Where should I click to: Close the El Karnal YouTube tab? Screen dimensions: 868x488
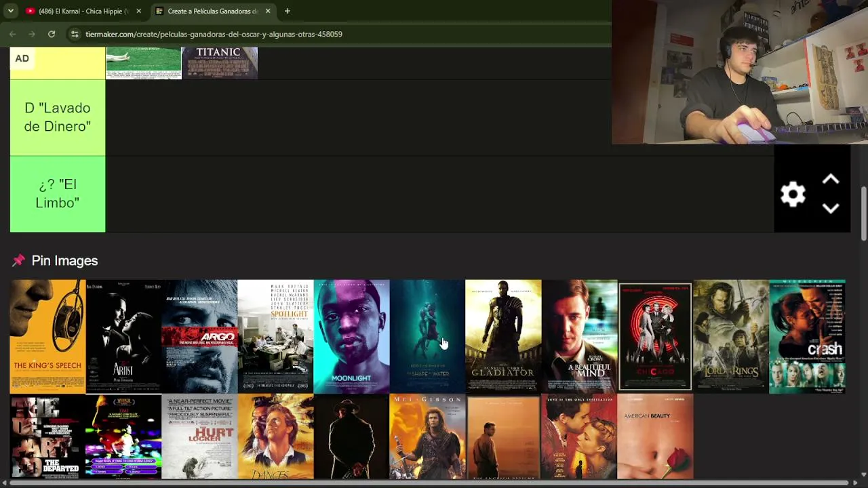pos(138,11)
